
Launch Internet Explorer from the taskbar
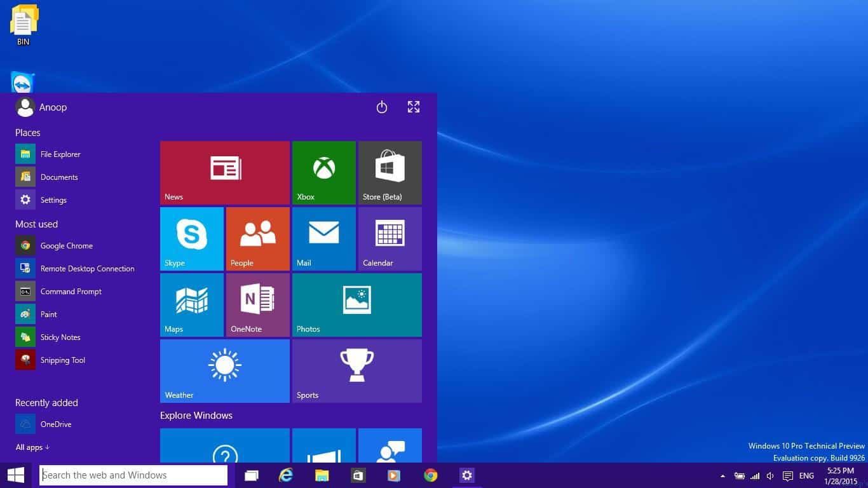tap(286, 475)
